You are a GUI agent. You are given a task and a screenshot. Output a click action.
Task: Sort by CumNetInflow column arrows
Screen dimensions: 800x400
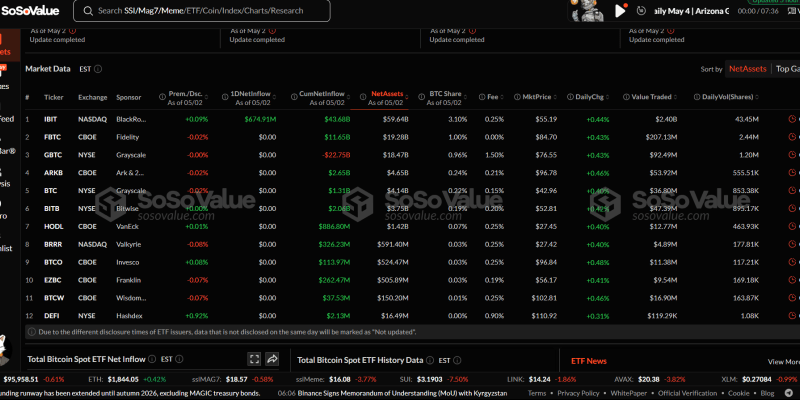coord(348,95)
